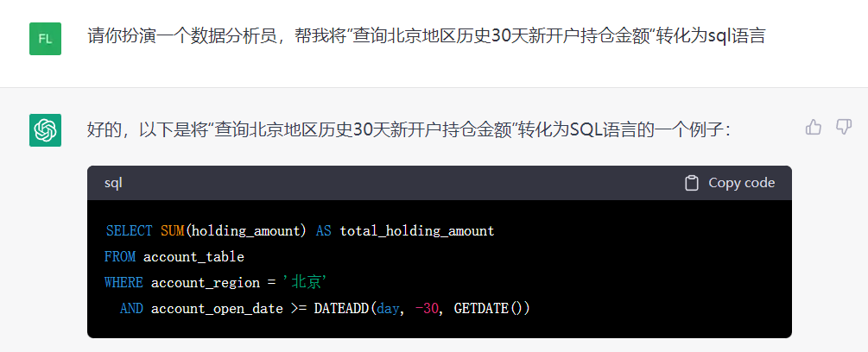The image size is (868, 352).
Task: Click the clipboard icon beside Copy code
Action: tap(692, 183)
